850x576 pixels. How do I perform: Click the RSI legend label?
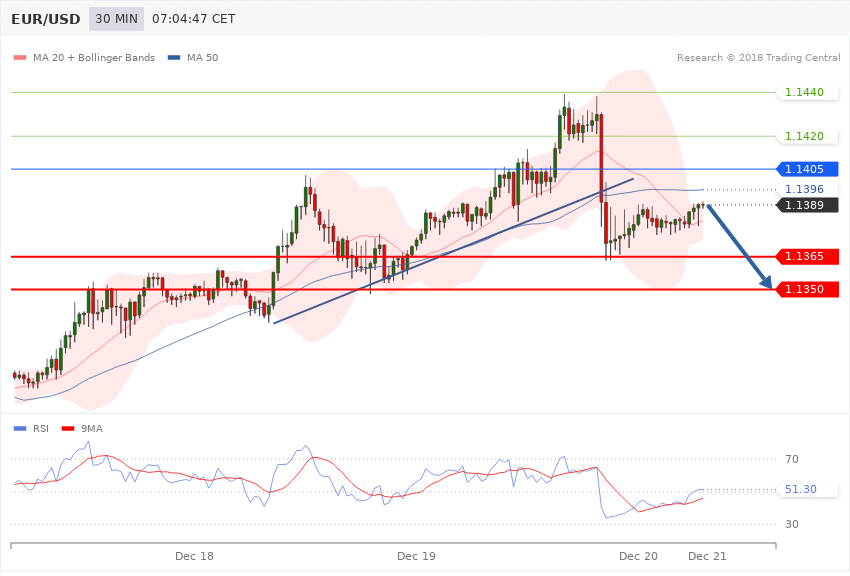coord(41,429)
